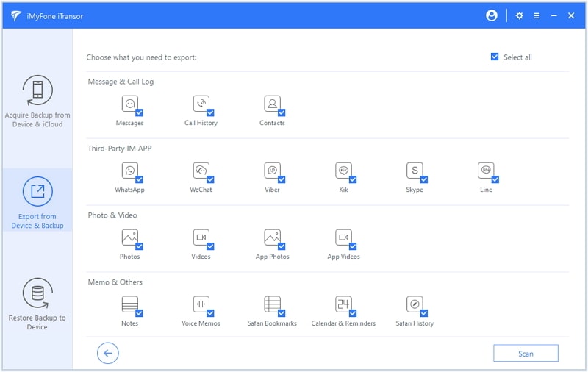The image size is (588, 372).
Task: Switch to Acquire Backup from Device & iCloud
Action: (37, 101)
